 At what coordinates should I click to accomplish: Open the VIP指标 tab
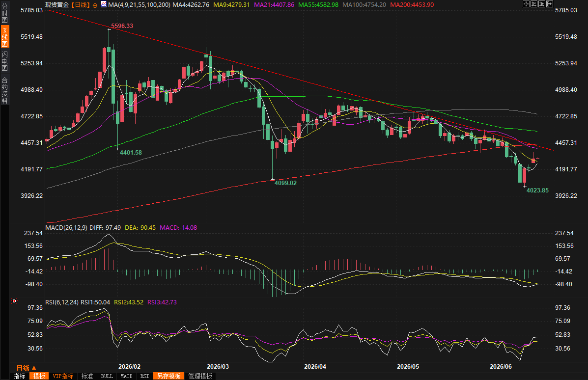pos(63,376)
